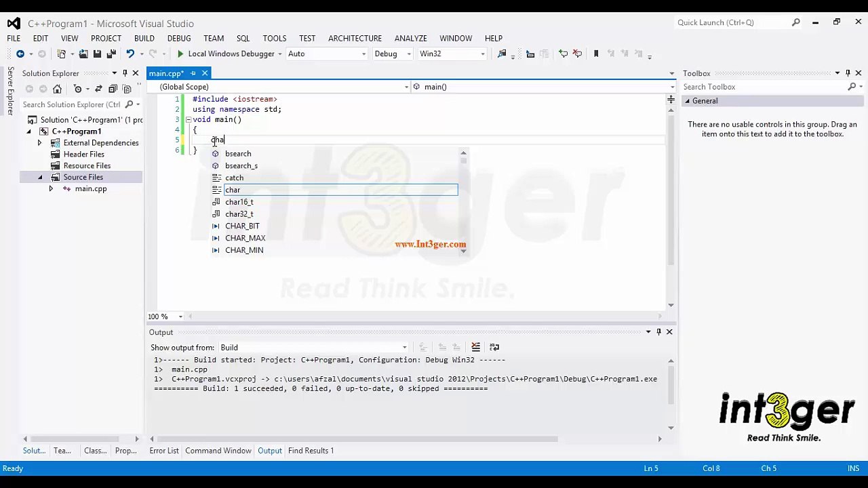The width and height of the screenshot is (868, 488).
Task: Click the Find in Files toolbar icon
Action: click(x=502, y=54)
